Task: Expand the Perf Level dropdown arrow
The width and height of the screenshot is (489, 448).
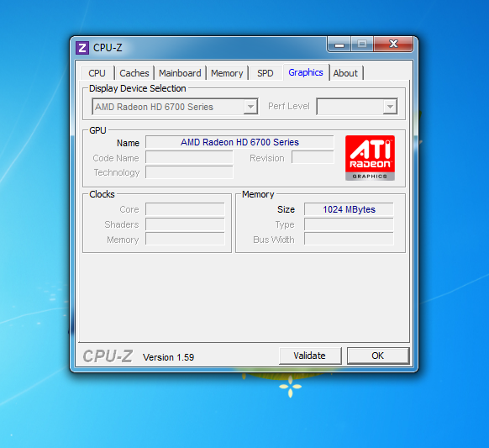Action: tap(390, 107)
